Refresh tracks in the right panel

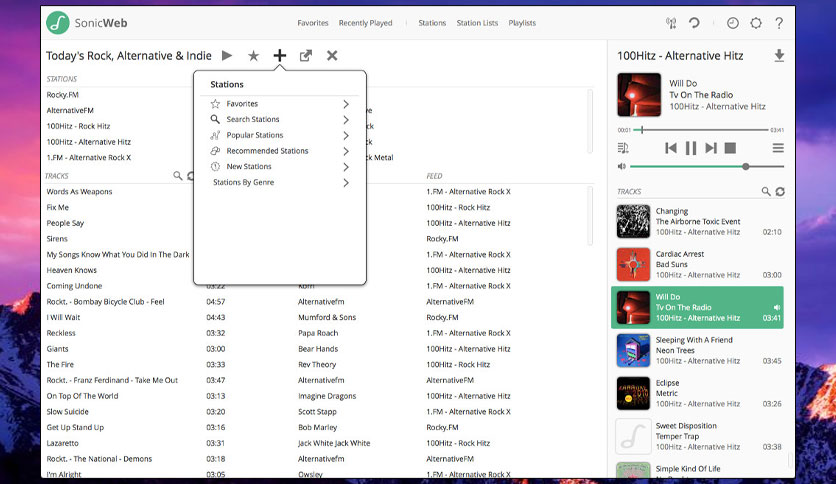780,191
